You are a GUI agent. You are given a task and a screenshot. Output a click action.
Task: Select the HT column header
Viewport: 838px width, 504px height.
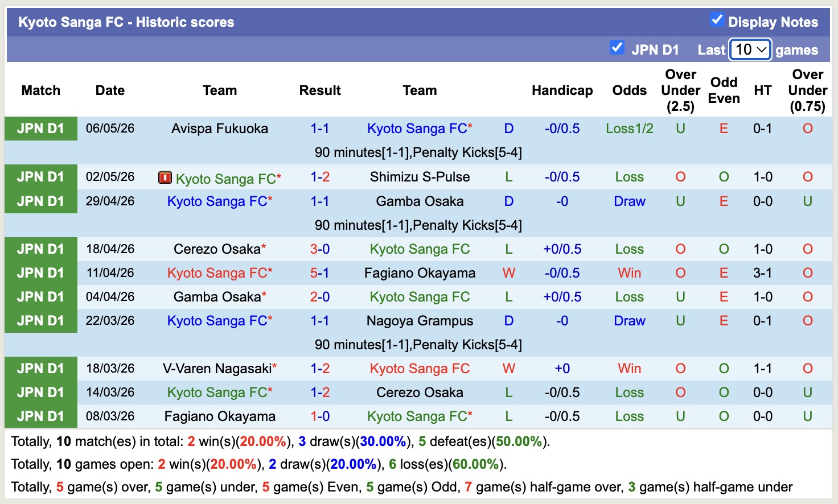coord(763,90)
